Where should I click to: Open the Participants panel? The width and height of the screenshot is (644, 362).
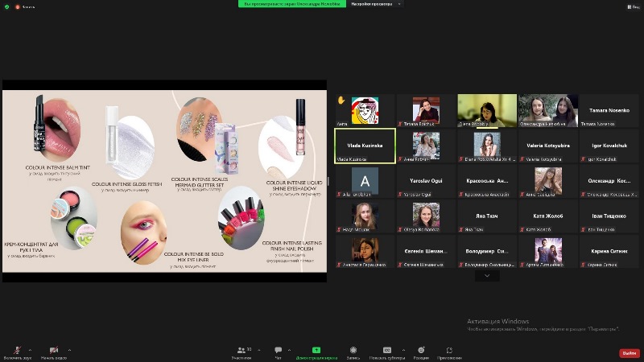[242, 351]
